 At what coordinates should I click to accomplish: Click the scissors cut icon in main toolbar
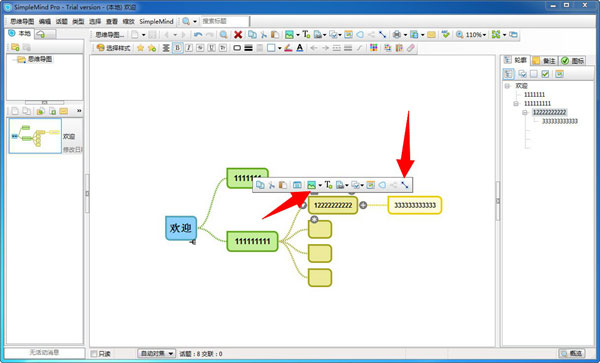pyautogui.click(x=264, y=35)
